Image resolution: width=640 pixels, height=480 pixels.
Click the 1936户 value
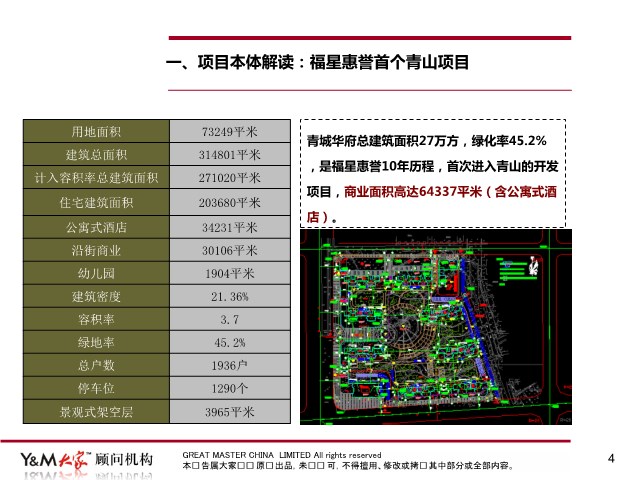click(x=230, y=365)
